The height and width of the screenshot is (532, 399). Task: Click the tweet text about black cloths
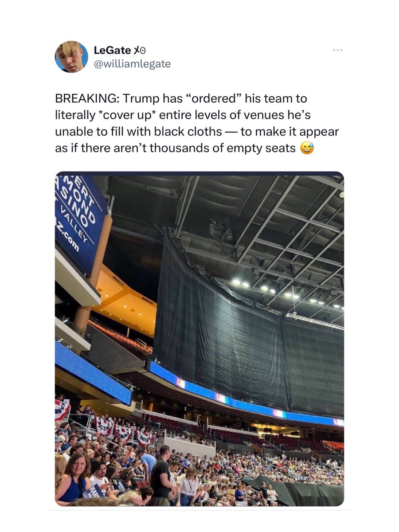tap(196, 123)
